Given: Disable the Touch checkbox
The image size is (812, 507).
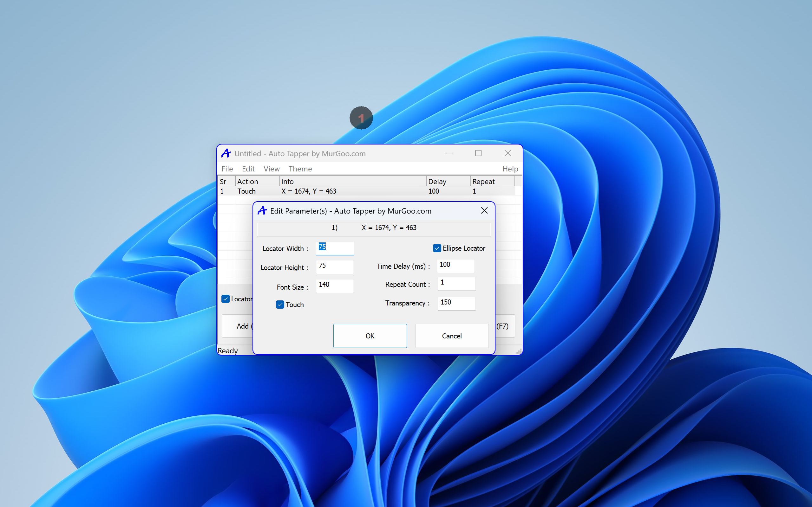Looking at the screenshot, I should [280, 304].
